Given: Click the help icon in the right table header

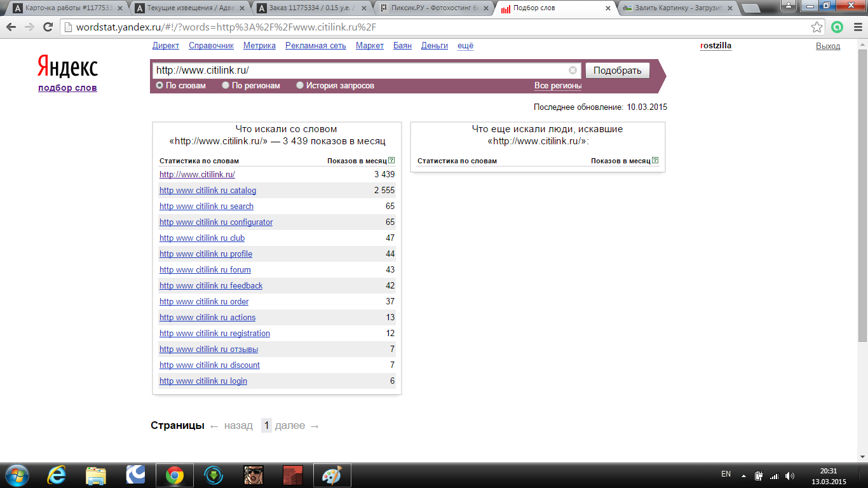Looking at the screenshot, I should point(655,161).
